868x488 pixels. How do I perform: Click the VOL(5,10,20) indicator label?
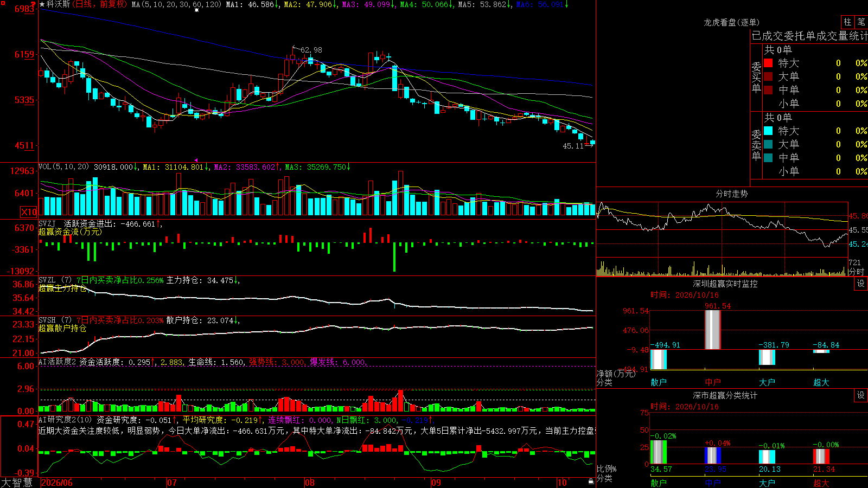(x=64, y=167)
